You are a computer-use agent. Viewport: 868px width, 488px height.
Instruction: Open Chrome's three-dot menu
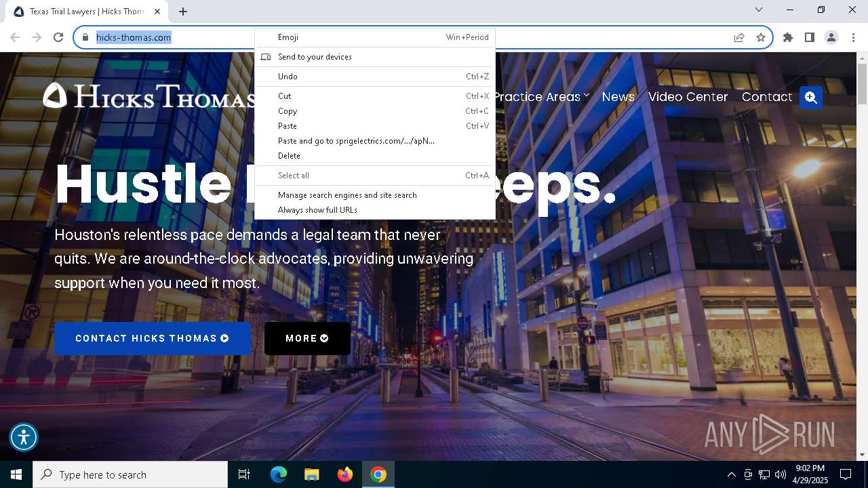[853, 37]
